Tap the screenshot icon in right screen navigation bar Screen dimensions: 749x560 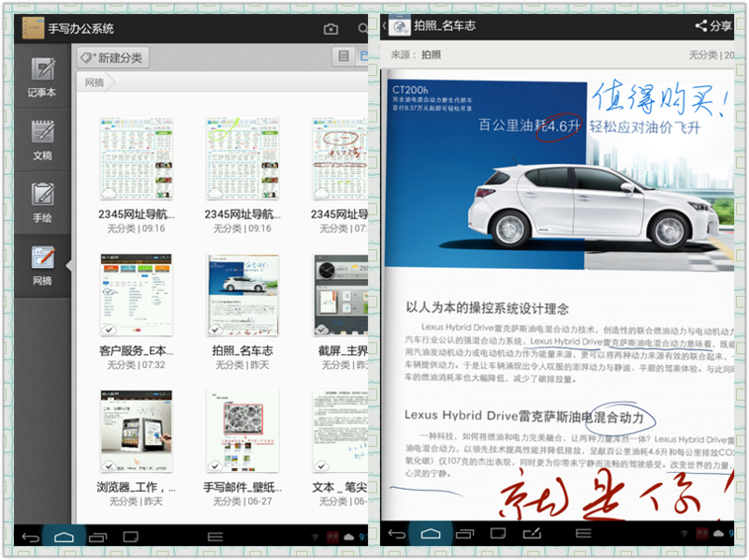point(498,534)
